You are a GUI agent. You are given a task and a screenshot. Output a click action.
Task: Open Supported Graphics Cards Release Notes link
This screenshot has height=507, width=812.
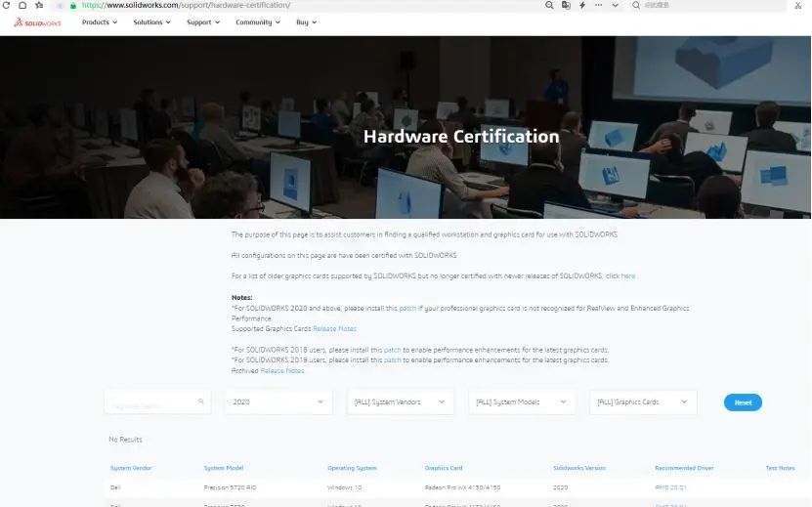click(x=334, y=329)
